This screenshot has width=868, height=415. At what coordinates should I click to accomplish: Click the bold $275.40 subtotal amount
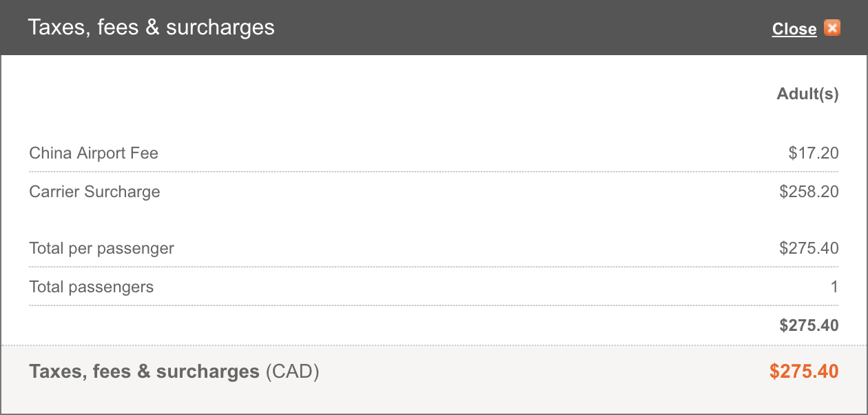[809, 325]
